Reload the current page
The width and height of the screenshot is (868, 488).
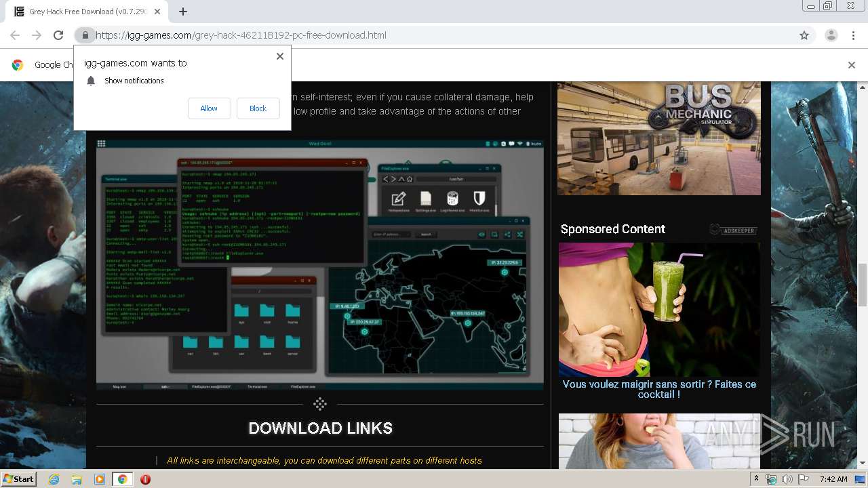[x=58, y=35]
